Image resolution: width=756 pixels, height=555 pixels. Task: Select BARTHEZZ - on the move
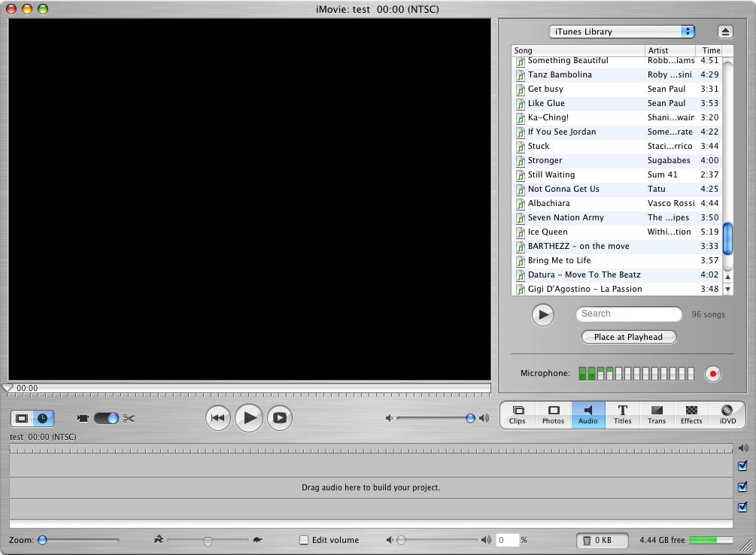pos(617,247)
